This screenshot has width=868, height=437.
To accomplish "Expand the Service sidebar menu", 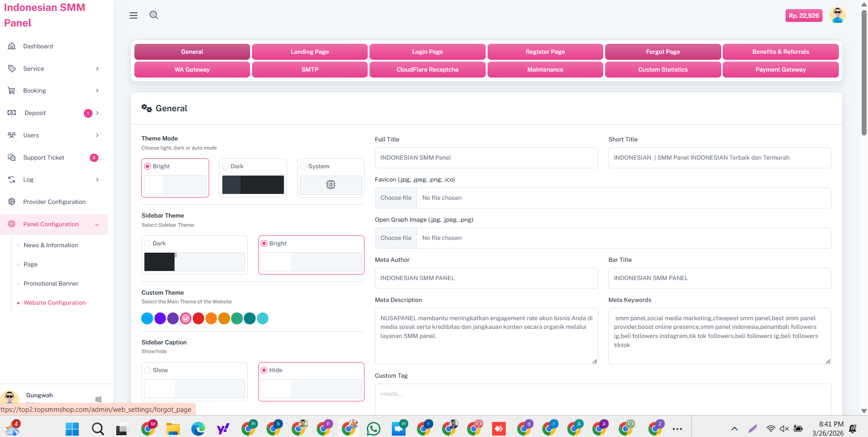I will 97,68.
